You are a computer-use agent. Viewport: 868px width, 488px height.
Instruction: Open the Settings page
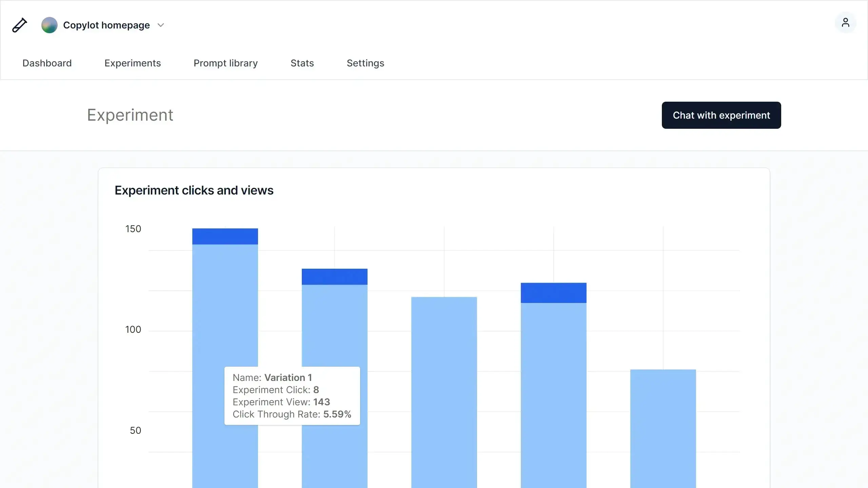[365, 63]
